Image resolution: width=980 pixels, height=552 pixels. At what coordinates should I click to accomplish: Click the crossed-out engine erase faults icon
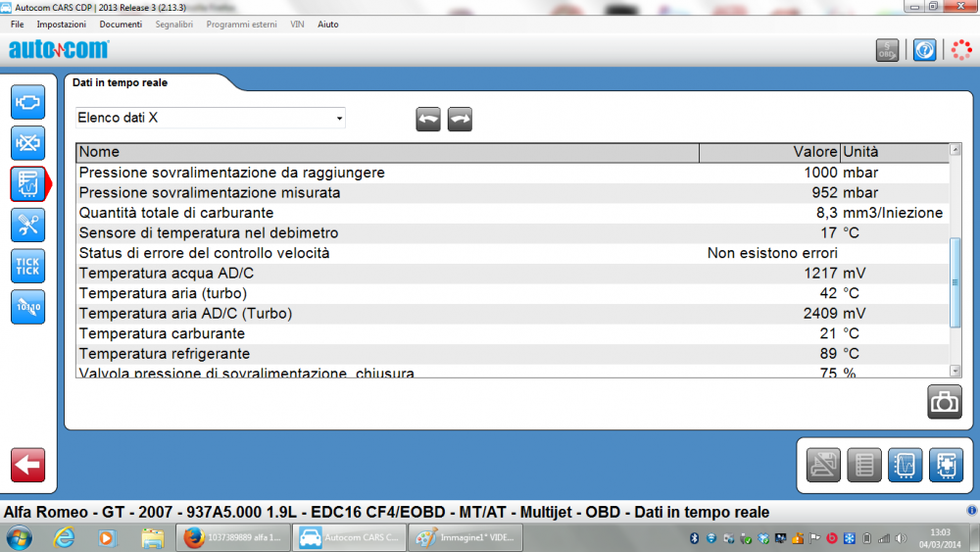27,143
